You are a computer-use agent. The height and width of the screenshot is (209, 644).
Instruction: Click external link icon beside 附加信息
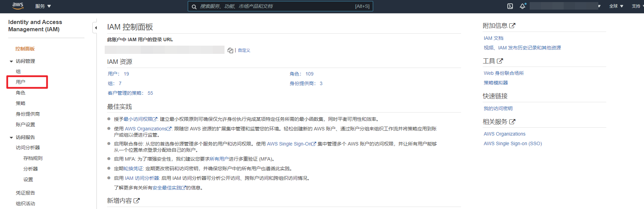(x=512, y=26)
